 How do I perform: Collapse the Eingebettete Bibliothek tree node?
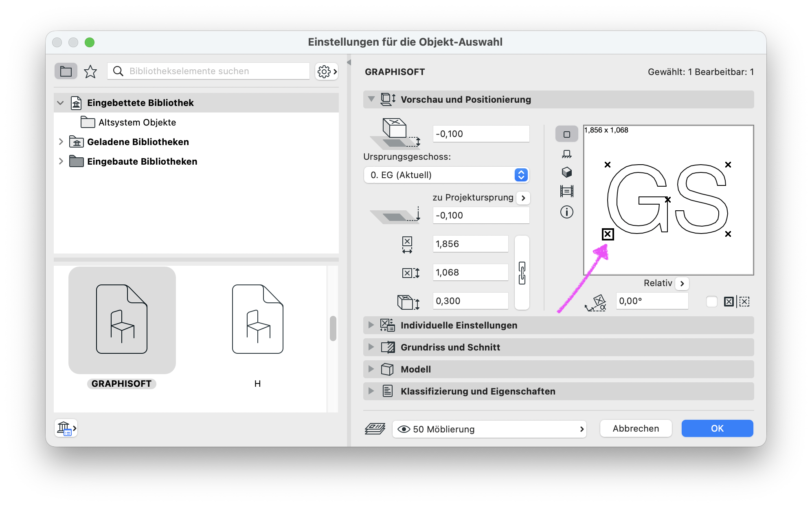pos(61,103)
